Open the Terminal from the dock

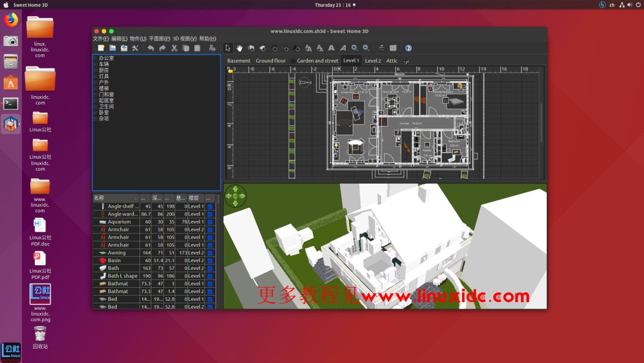[x=11, y=104]
